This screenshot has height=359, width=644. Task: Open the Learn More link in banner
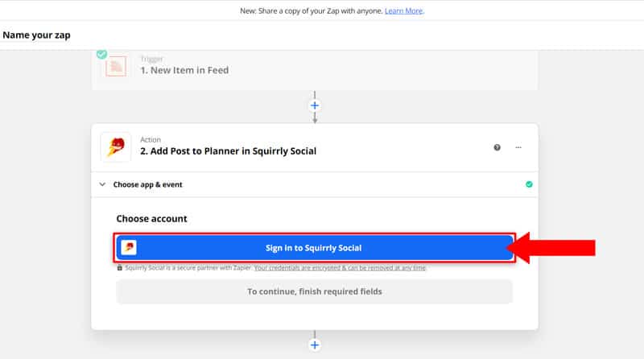click(403, 11)
